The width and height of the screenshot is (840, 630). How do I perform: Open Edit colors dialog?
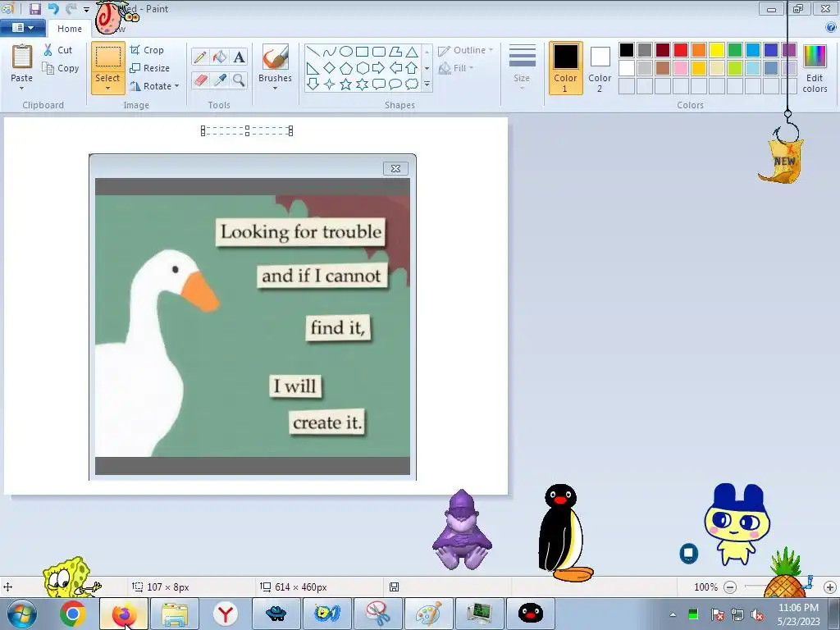[x=815, y=69]
